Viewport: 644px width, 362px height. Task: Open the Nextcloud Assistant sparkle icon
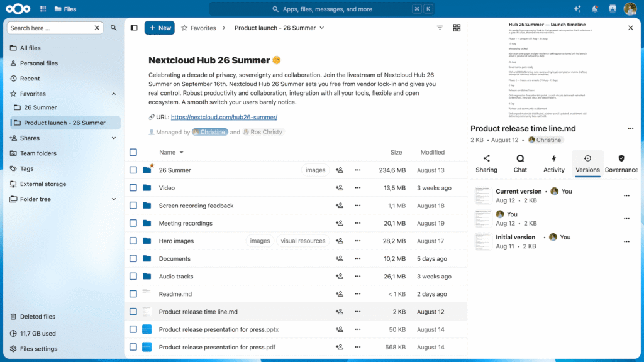pyautogui.click(x=577, y=9)
